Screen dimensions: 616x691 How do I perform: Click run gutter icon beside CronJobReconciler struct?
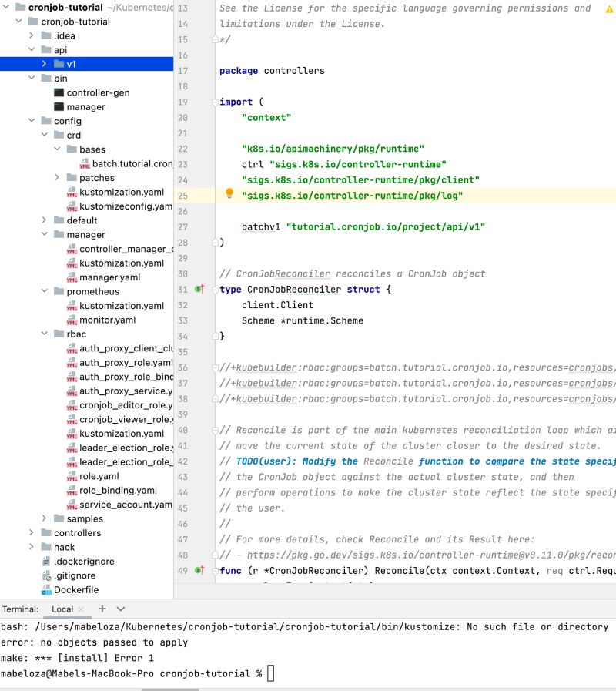coord(196,289)
